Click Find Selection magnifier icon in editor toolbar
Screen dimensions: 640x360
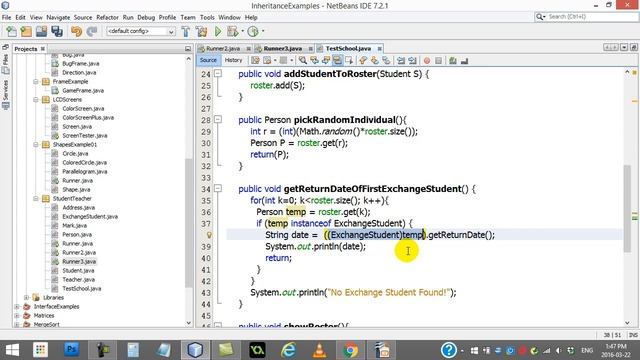[x=302, y=61]
